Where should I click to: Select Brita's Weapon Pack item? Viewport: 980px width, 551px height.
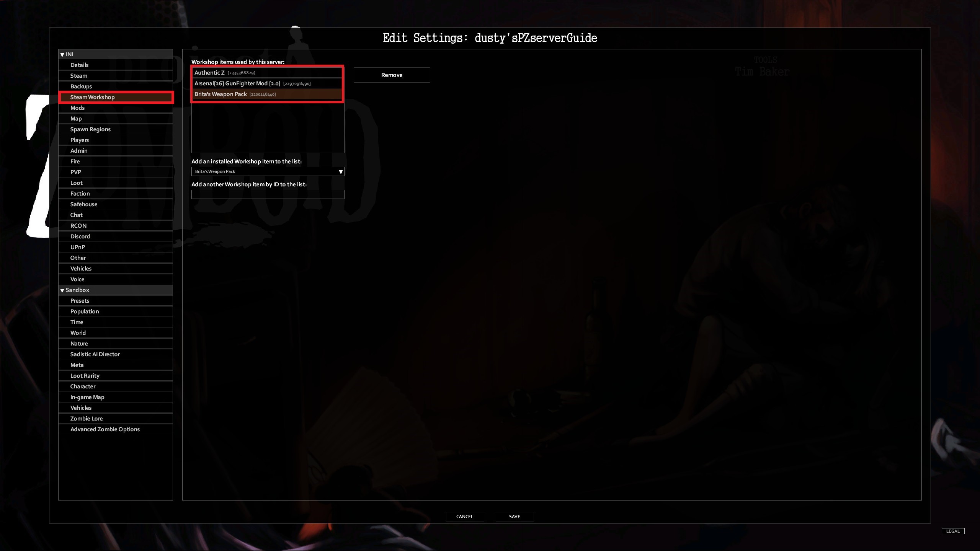[x=267, y=93]
